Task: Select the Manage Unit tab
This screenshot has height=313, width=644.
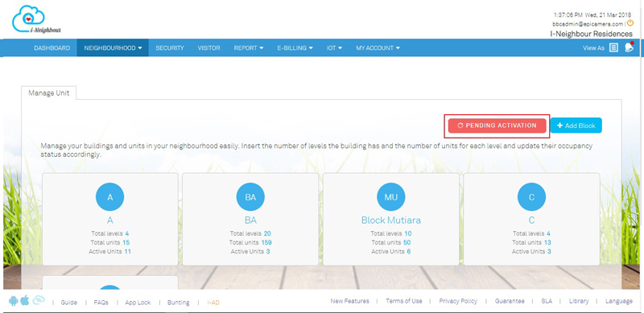Action: [x=49, y=93]
